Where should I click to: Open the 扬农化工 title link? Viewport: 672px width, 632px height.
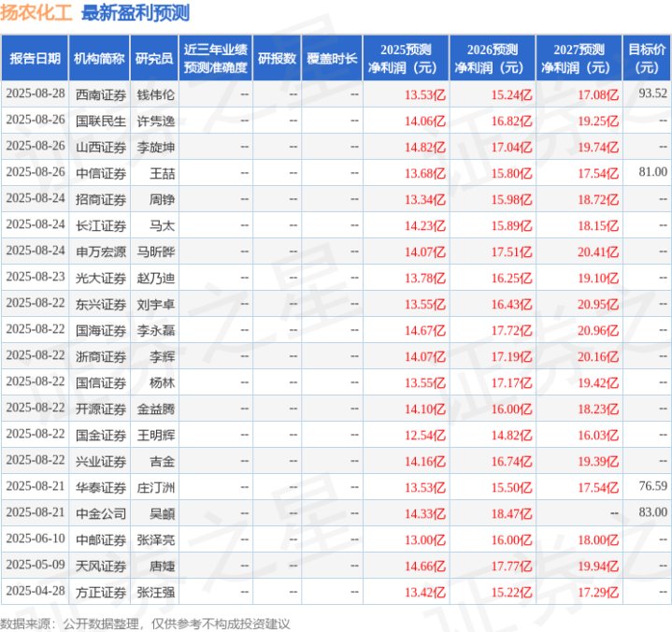[36, 12]
